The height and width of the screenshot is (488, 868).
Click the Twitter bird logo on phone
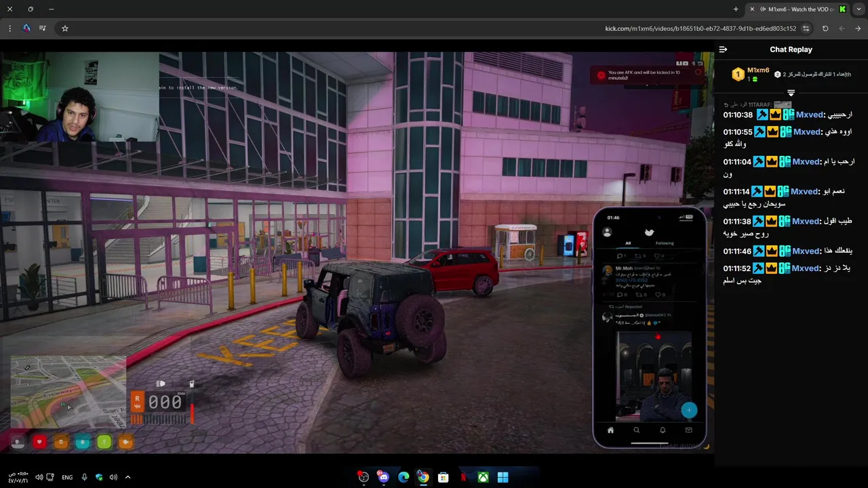pyautogui.click(x=649, y=232)
